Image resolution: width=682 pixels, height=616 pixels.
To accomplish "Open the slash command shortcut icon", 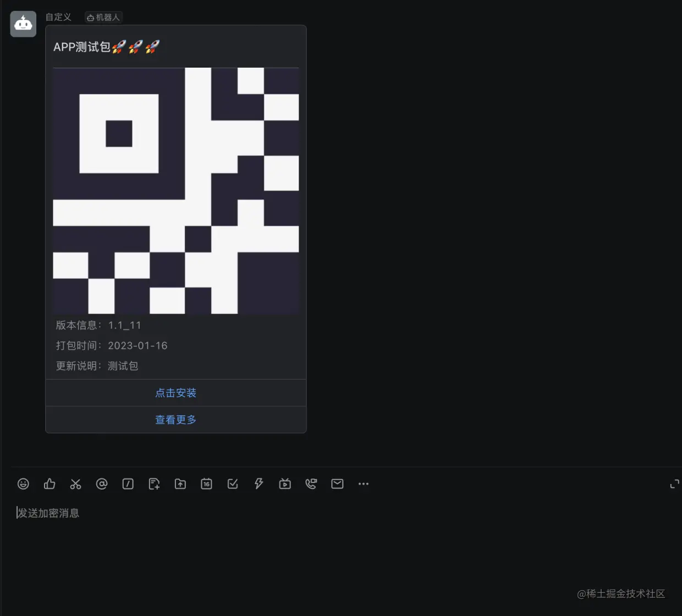I will [x=128, y=484].
